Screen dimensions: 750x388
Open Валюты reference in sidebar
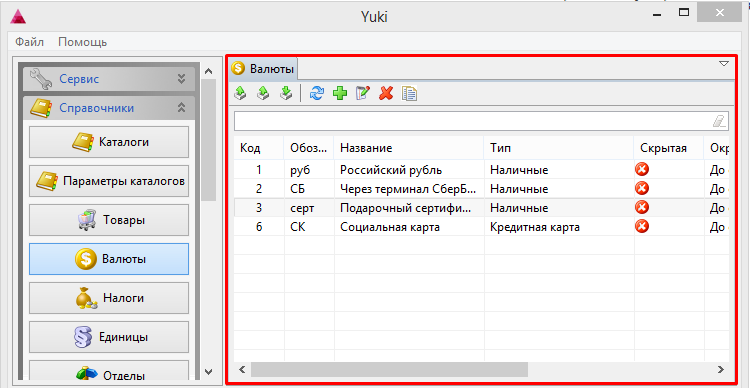coord(109,259)
